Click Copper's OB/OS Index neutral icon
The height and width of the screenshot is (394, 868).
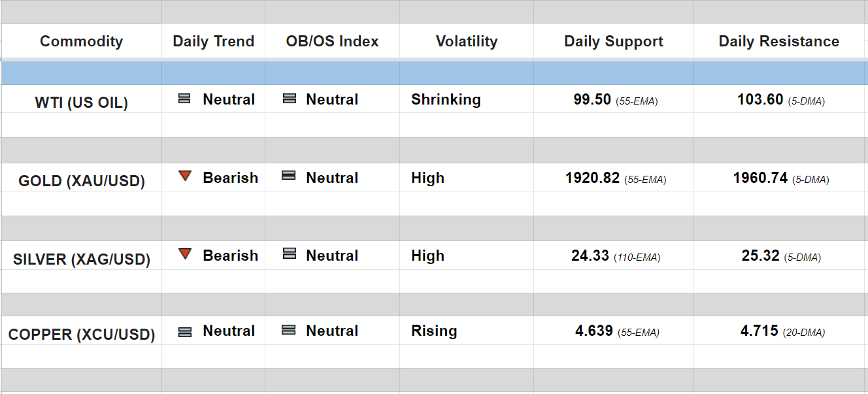pos(288,330)
